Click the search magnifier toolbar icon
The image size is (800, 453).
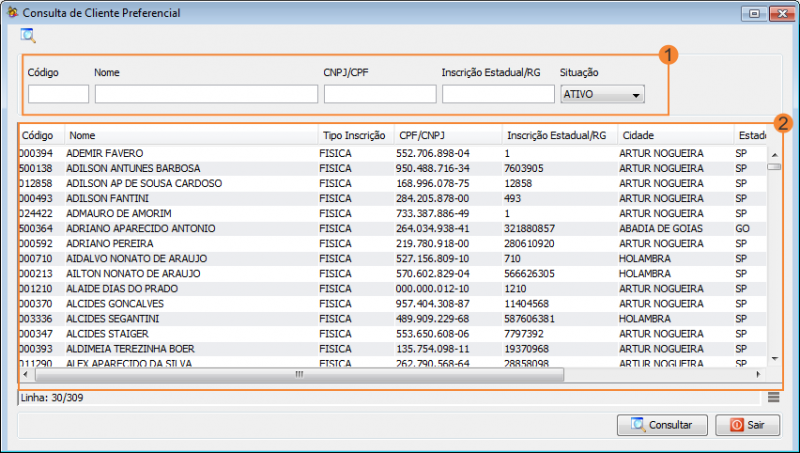click(28, 35)
